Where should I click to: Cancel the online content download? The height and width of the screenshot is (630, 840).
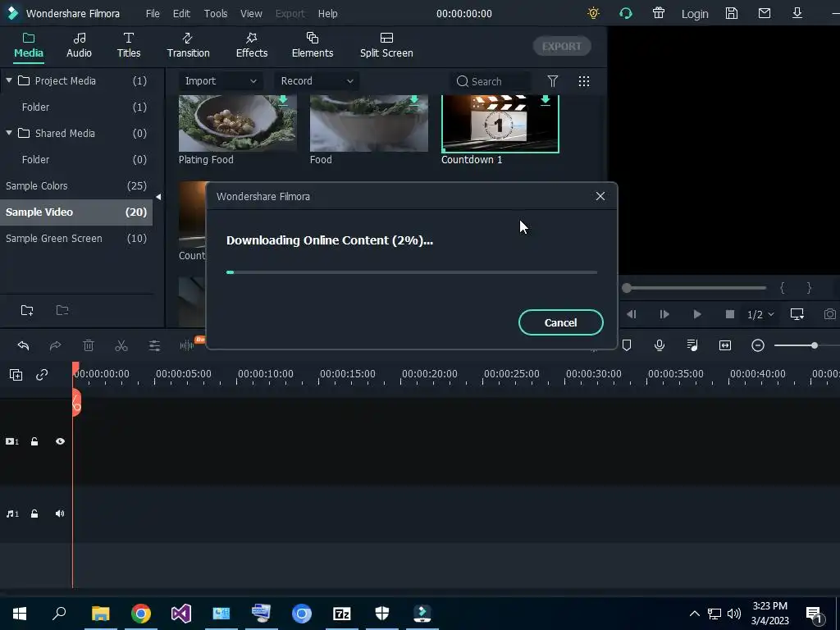[x=560, y=322]
